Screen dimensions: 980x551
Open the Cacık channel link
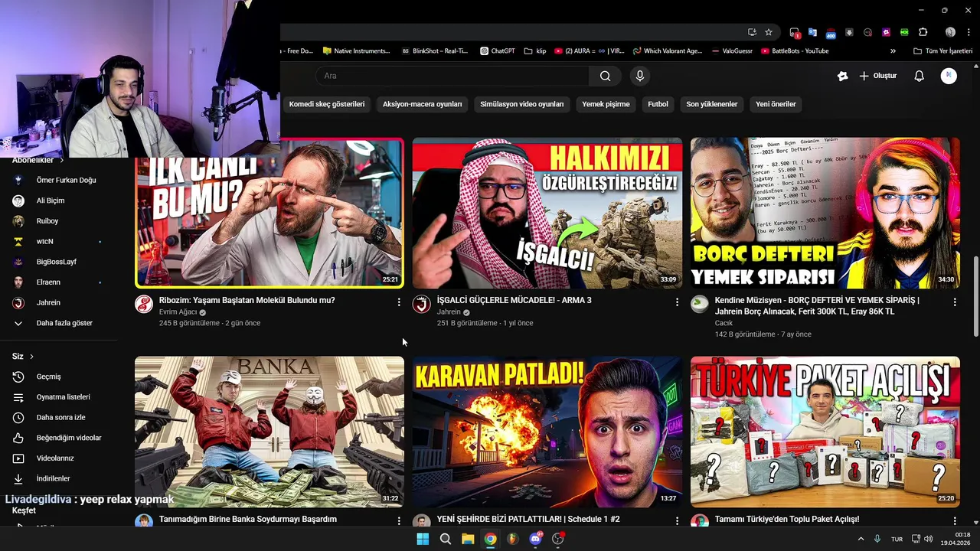click(x=724, y=323)
